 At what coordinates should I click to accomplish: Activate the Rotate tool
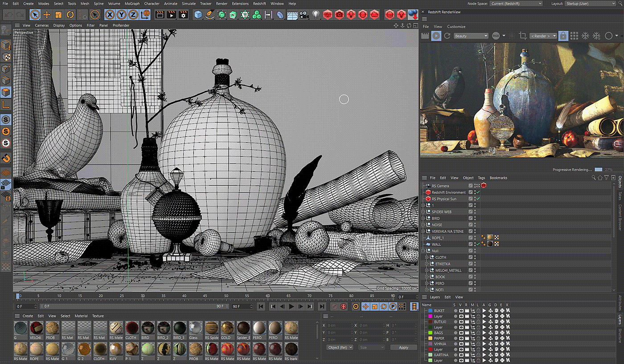point(70,15)
